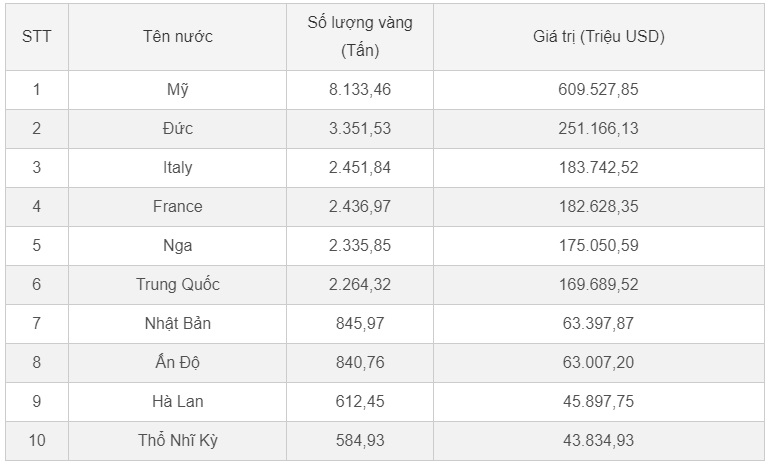
Task: Select the Hà Lan cell
Action: [177, 401]
